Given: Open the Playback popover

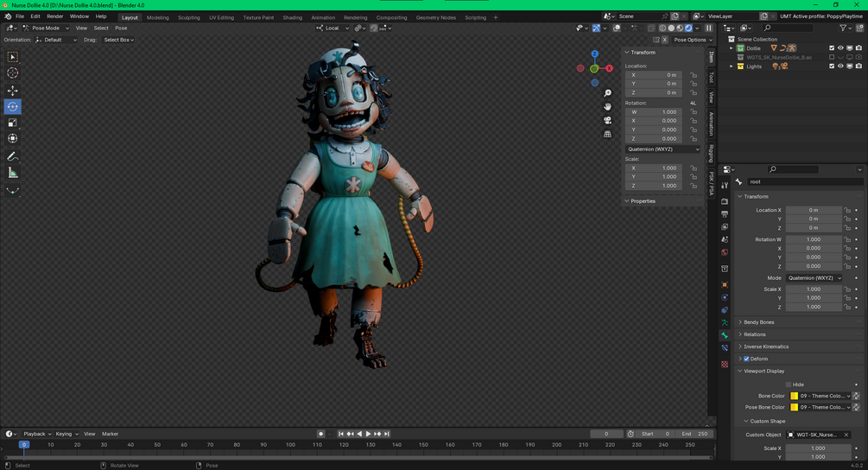Looking at the screenshot, I should click(x=36, y=434).
